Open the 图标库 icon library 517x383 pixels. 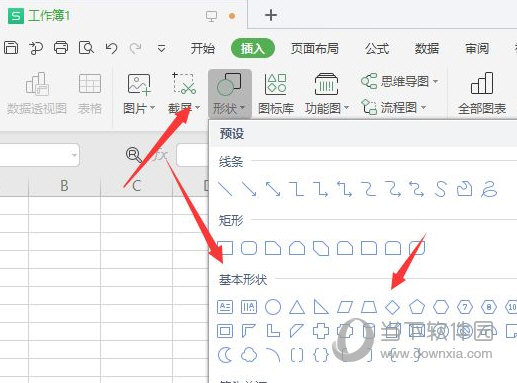pyautogui.click(x=276, y=94)
